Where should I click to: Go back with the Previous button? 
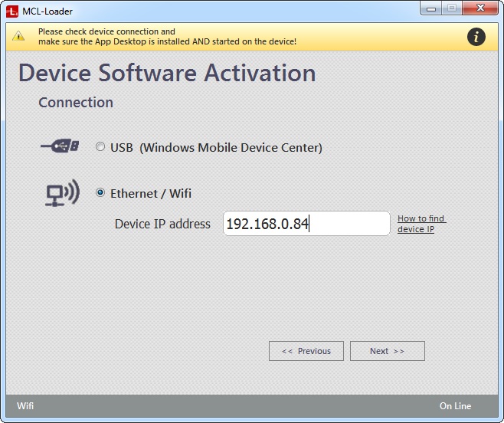click(x=306, y=351)
